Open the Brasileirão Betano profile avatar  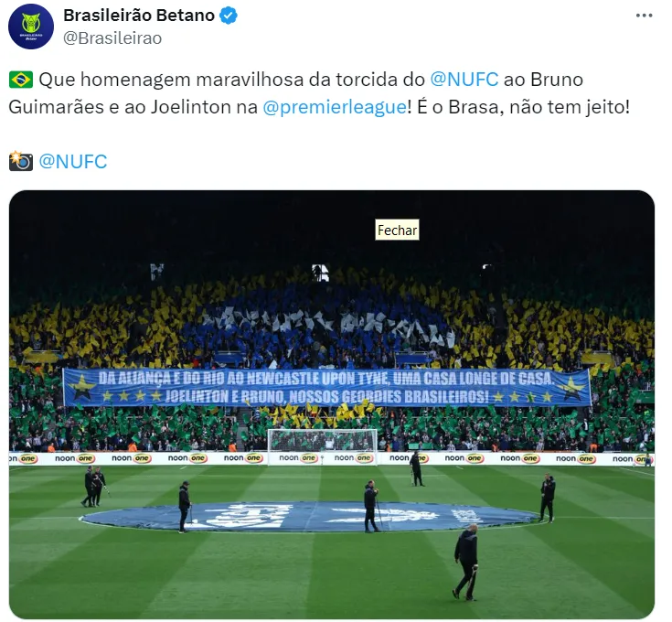[31, 27]
